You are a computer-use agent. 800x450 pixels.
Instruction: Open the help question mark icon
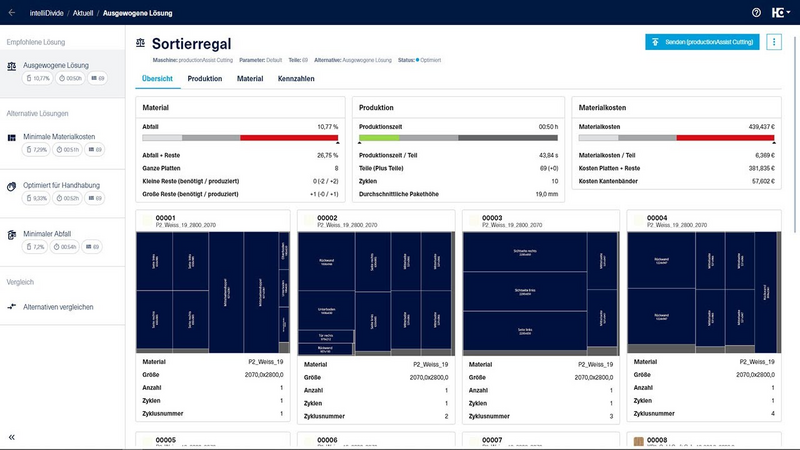(x=756, y=12)
